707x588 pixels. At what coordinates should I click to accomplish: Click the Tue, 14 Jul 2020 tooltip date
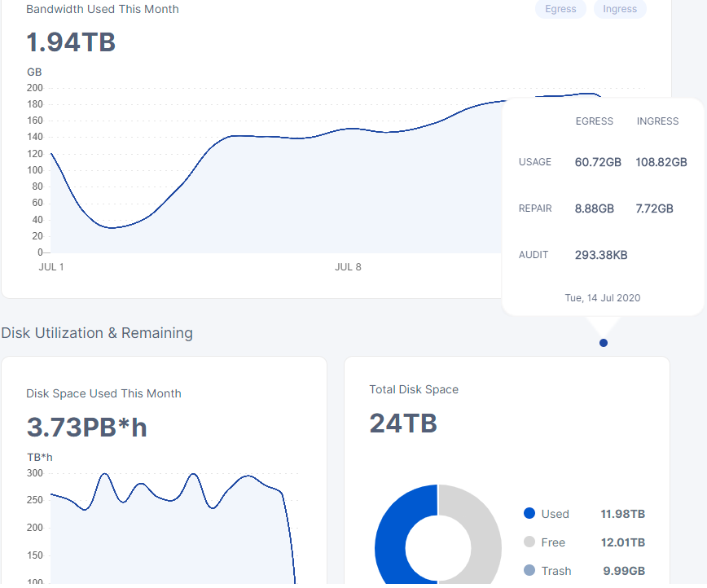pos(603,298)
